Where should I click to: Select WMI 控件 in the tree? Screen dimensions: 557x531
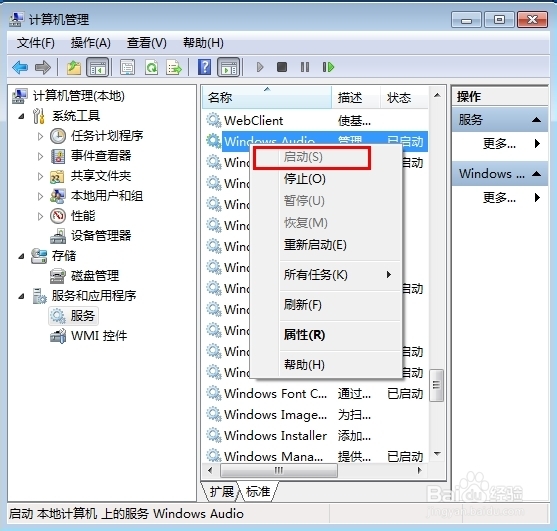(99, 336)
